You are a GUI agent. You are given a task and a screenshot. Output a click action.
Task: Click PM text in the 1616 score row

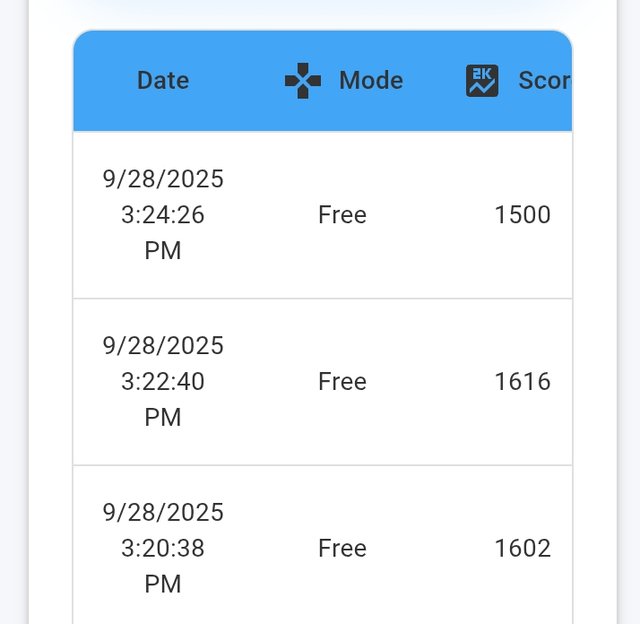[x=163, y=418]
